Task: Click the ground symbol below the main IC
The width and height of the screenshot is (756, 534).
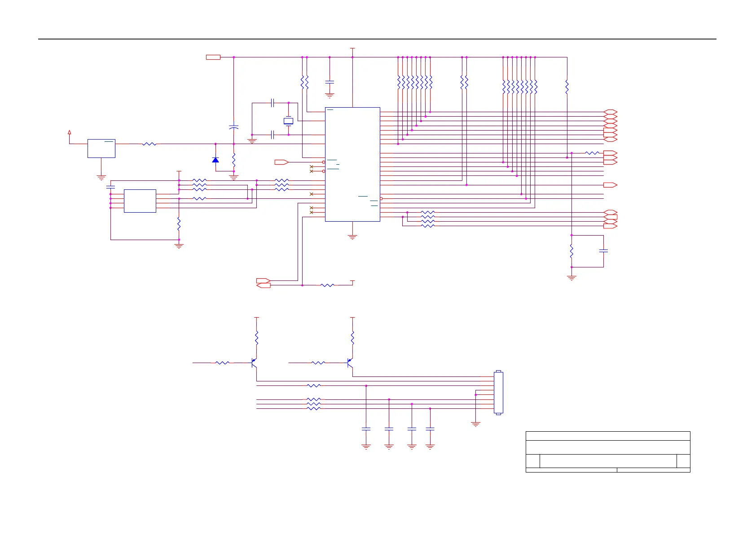Action: [x=352, y=236]
